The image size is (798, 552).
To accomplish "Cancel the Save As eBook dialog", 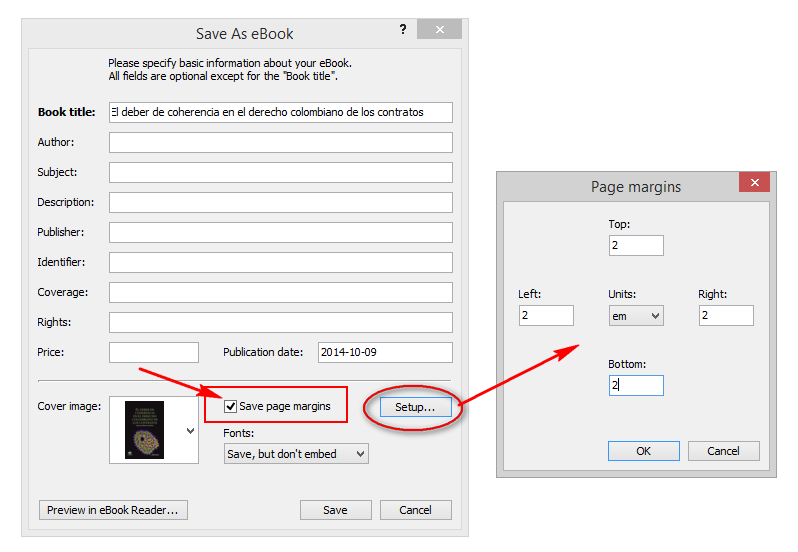I will 415,510.
